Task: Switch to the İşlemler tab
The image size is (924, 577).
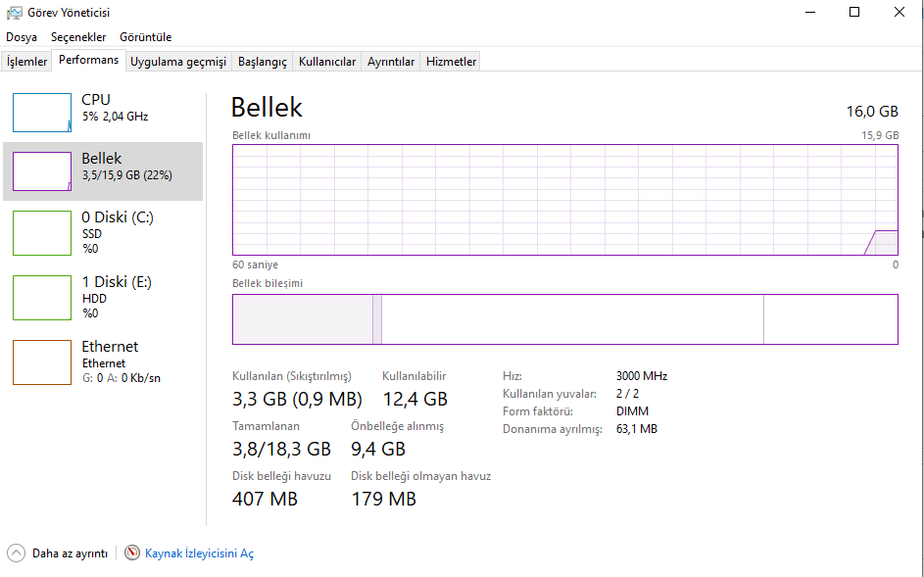Action: click(x=27, y=62)
